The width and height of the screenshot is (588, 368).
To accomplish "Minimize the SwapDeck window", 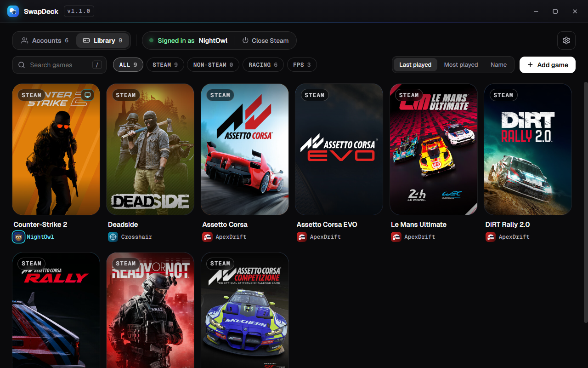I will [x=535, y=11].
